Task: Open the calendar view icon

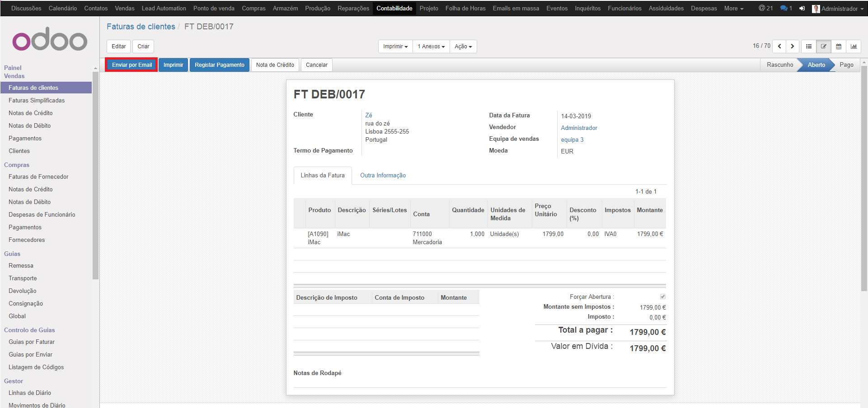Action: [839, 46]
